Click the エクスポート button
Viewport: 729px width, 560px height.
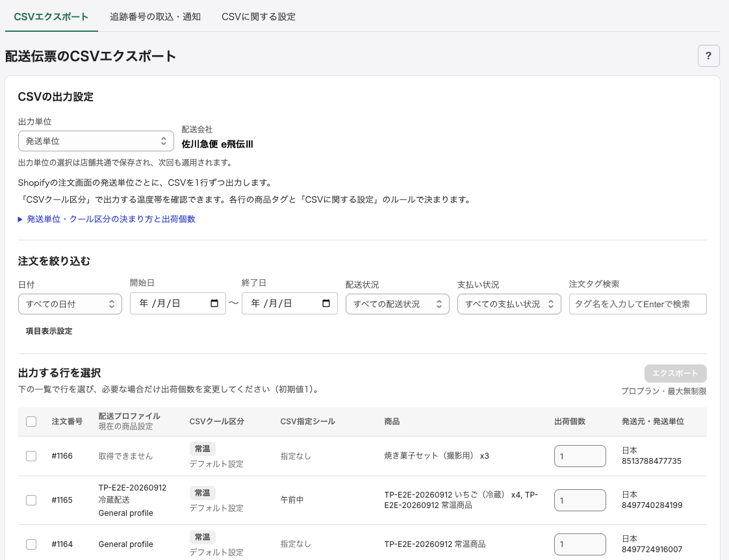click(x=675, y=373)
